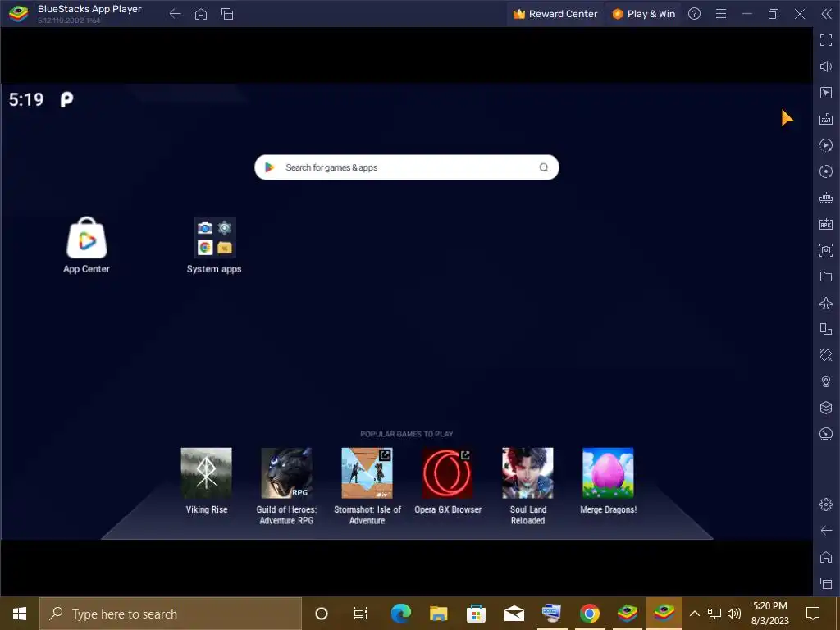Click the shake device icon in sidebar

826,355
